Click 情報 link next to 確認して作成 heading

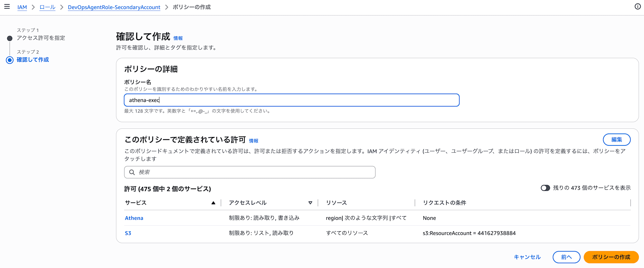click(x=178, y=38)
